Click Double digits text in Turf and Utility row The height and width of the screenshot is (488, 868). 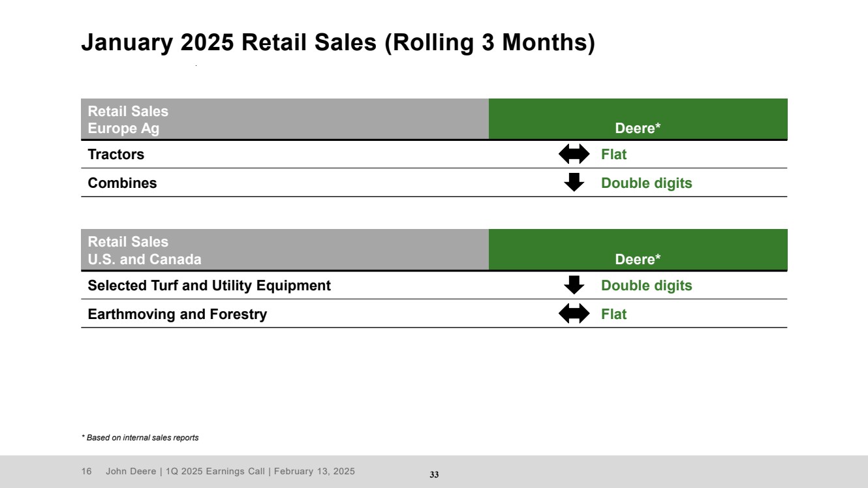646,286
